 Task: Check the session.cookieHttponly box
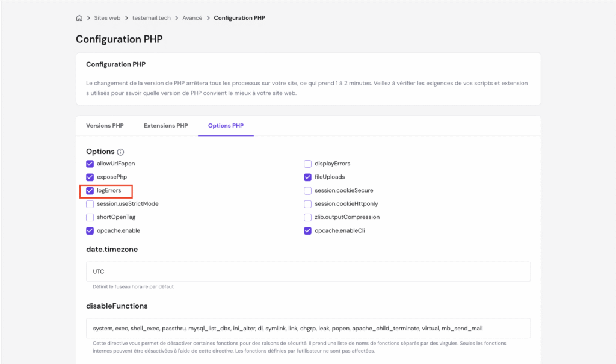tap(308, 204)
